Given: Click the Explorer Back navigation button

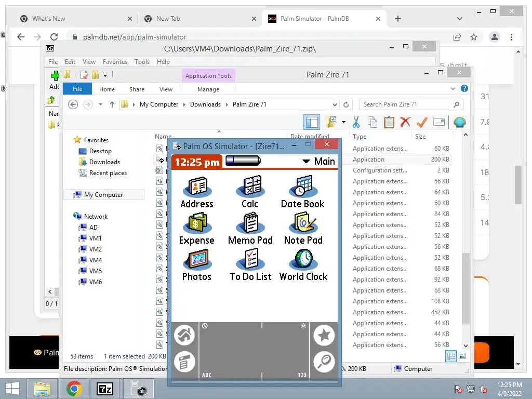Looking at the screenshot, I should [73, 104].
